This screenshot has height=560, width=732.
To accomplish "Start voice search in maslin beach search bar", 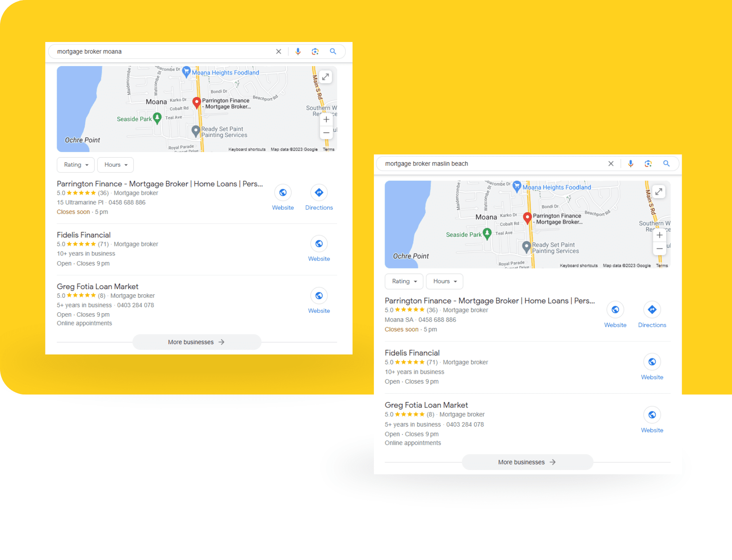I will pyautogui.click(x=631, y=164).
